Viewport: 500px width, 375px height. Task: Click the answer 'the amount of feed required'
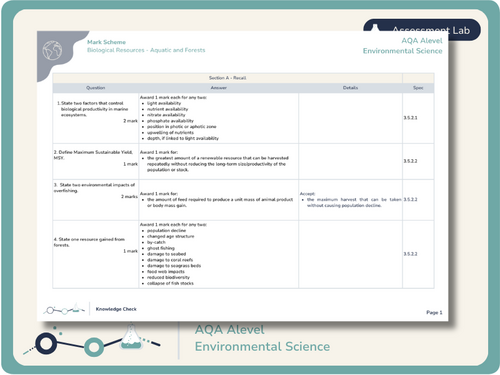(x=220, y=202)
